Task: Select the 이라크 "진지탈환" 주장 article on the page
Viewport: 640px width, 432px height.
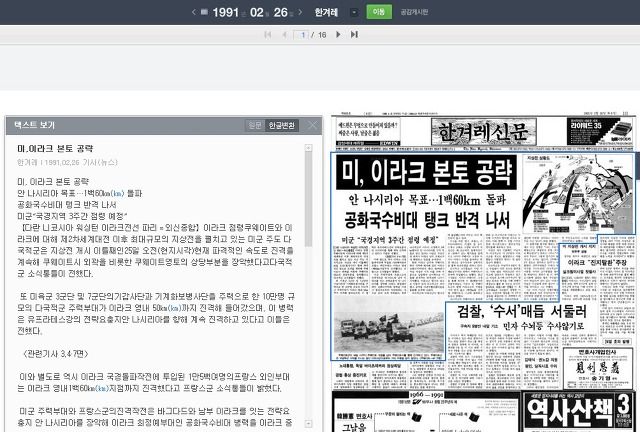Action: pos(597,262)
